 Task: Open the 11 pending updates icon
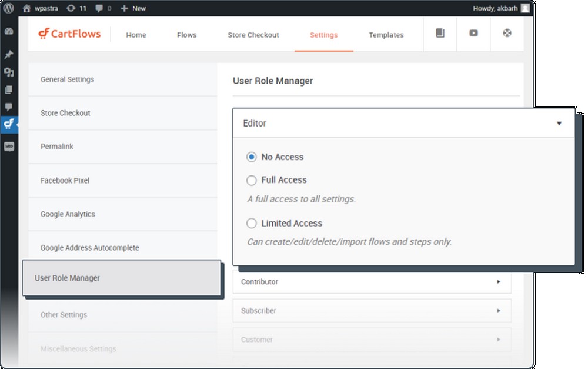click(x=71, y=8)
